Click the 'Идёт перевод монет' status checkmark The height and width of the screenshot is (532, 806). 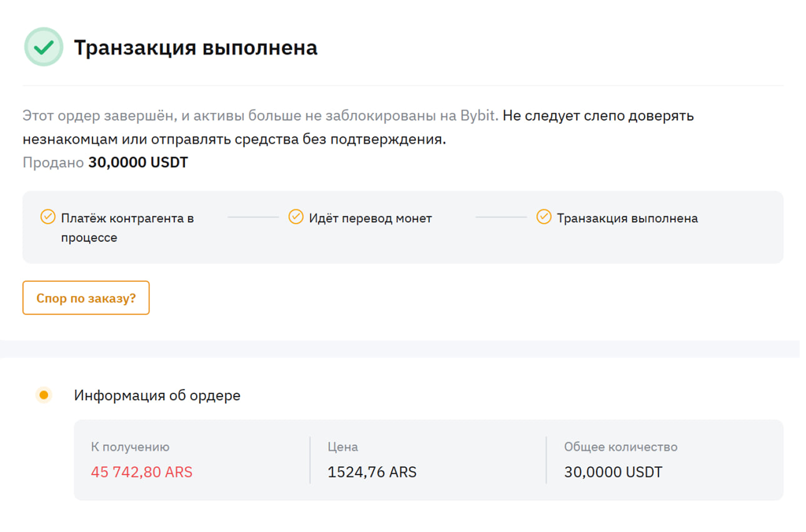click(295, 217)
